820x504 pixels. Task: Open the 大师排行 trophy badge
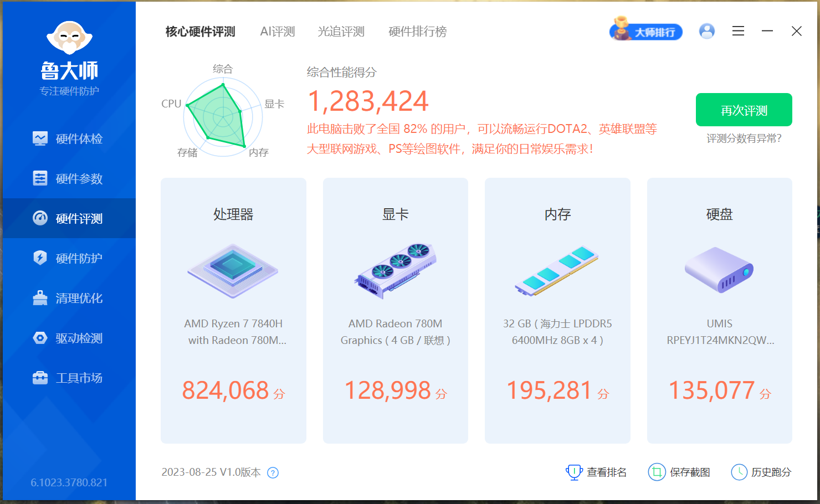click(x=646, y=30)
